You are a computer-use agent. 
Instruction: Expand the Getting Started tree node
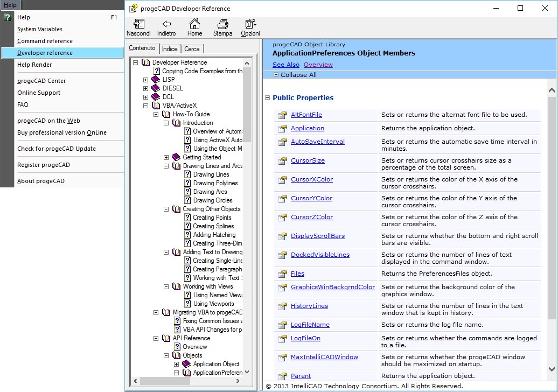166,157
